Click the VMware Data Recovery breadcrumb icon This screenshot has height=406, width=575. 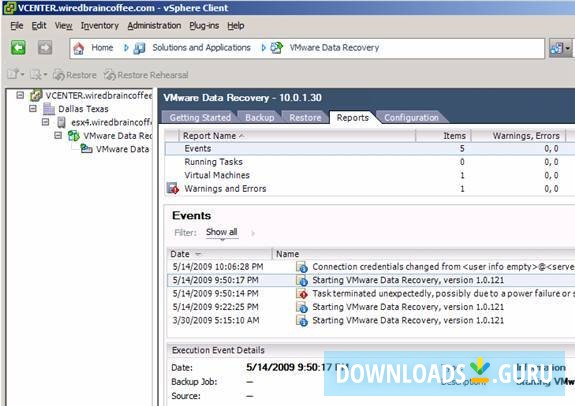276,48
